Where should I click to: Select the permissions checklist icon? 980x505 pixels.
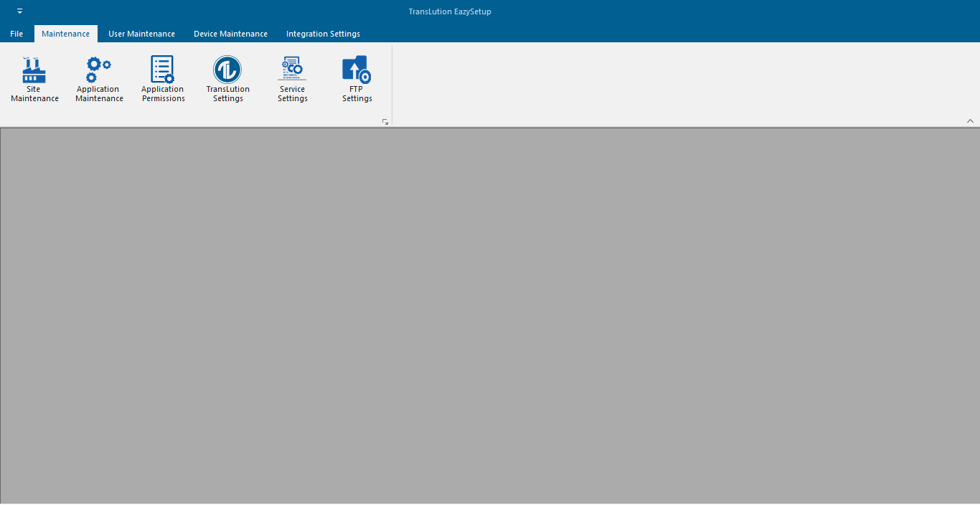162,67
